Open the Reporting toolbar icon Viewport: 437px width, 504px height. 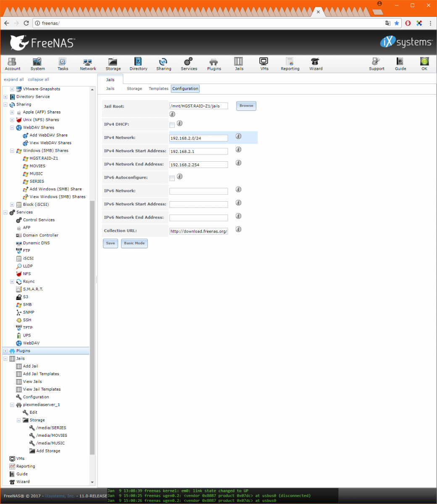pos(290,64)
